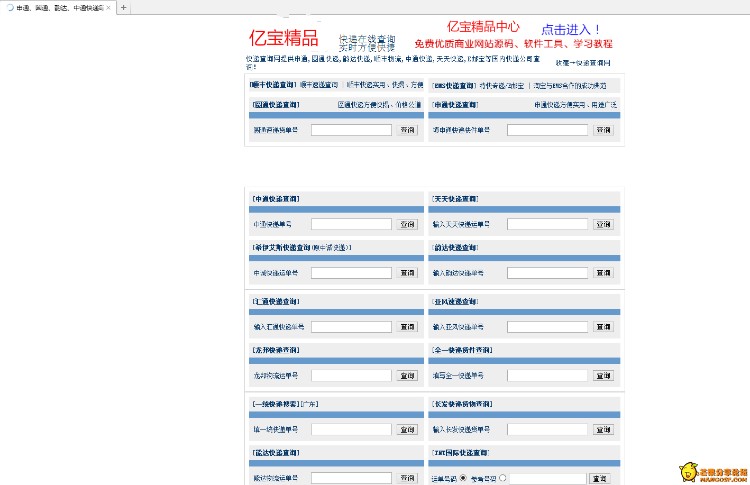Click the 亚风速递查询 section heading
This screenshot has height=485, width=750.
point(455,301)
